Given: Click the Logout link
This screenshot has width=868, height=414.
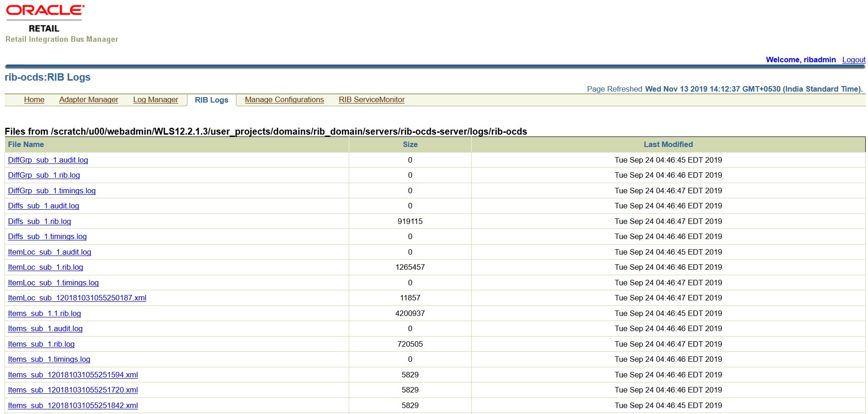Looking at the screenshot, I should tap(853, 60).
